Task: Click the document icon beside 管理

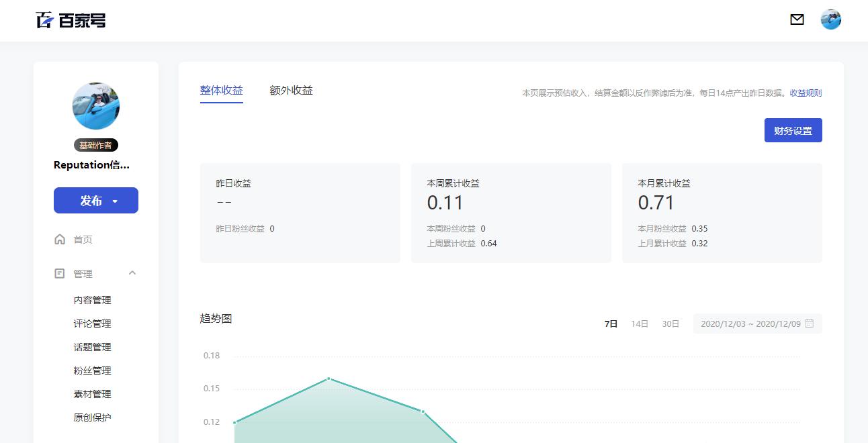Action: [x=60, y=273]
